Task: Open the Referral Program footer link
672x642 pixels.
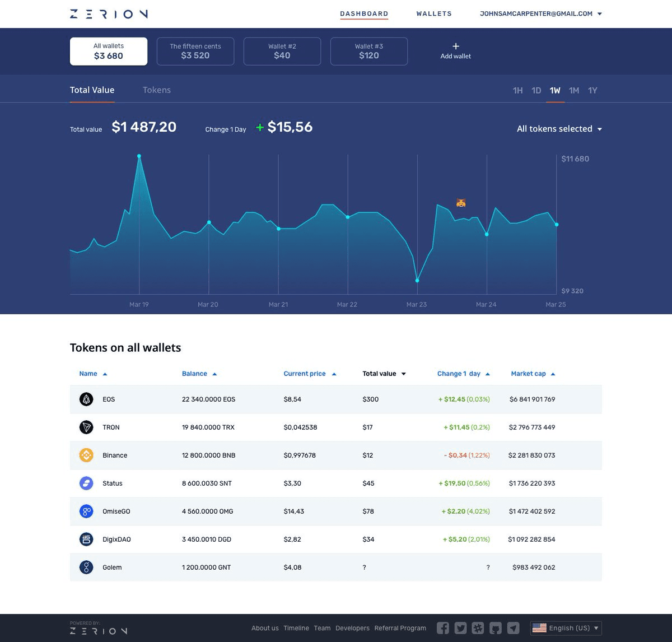Action: point(400,628)
